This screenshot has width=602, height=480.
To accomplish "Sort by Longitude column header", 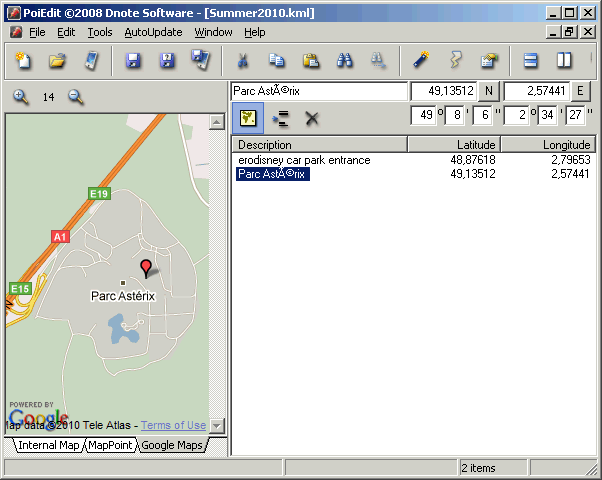I will [x=548, y=145].
